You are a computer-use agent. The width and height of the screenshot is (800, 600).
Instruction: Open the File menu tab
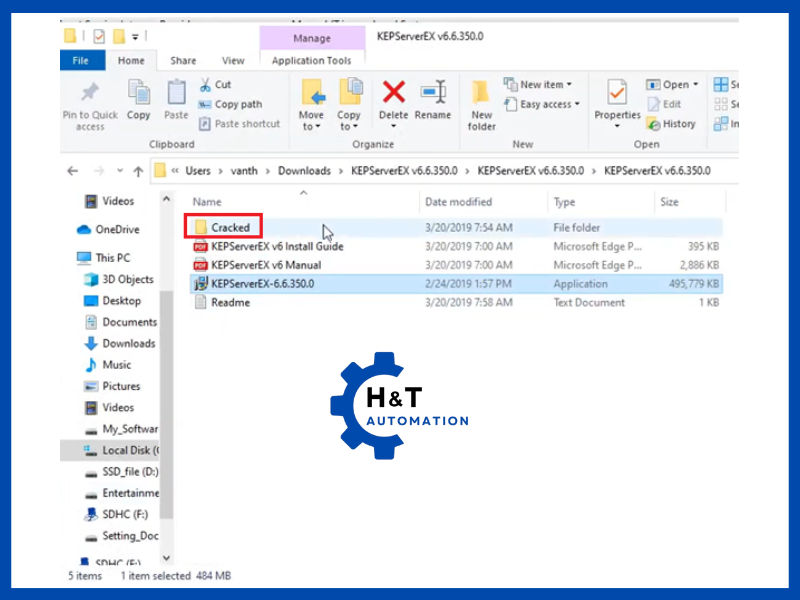[x=81, y=61]
